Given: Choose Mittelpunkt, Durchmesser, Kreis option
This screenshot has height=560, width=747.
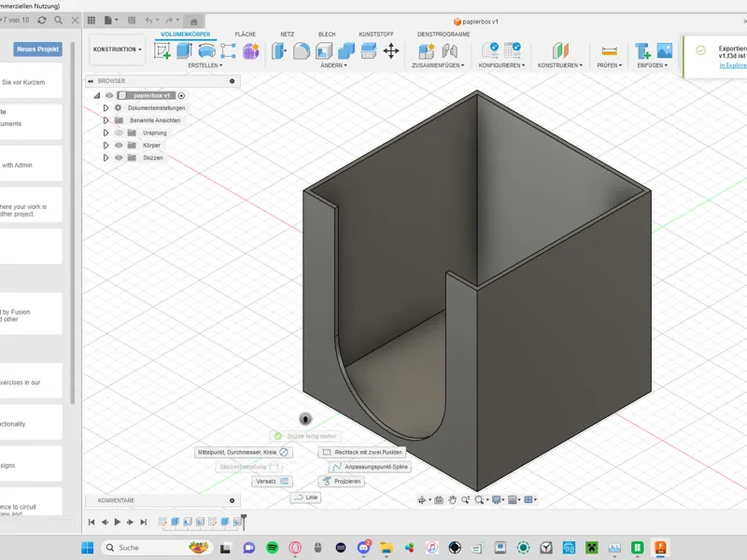Looking at the screenshot, I should pos(244,453).
